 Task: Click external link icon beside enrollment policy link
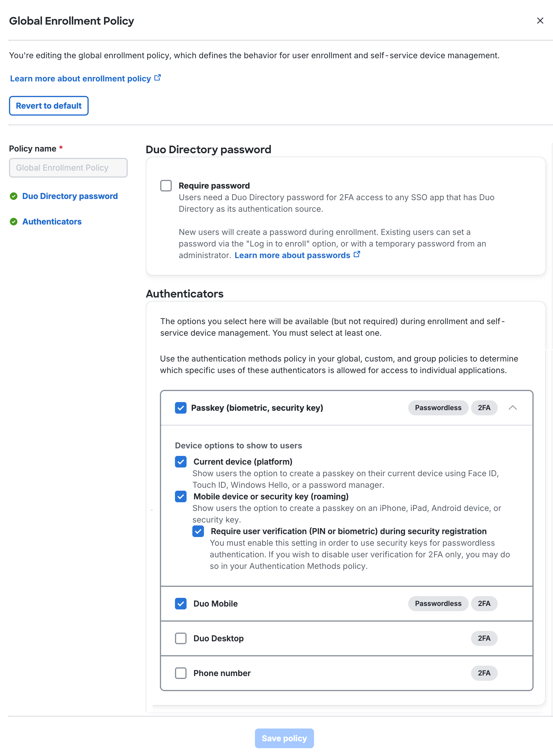click(x=158, y=78)
